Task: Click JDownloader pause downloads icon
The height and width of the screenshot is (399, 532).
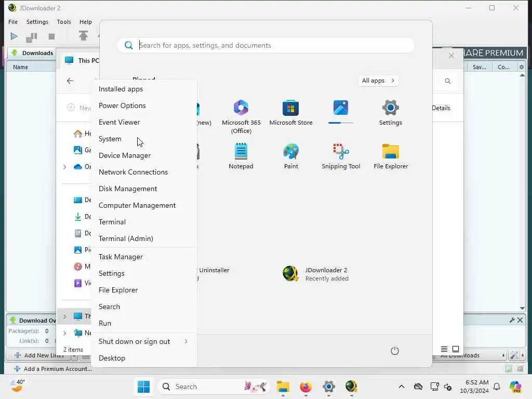Action: tap(32, 37)
